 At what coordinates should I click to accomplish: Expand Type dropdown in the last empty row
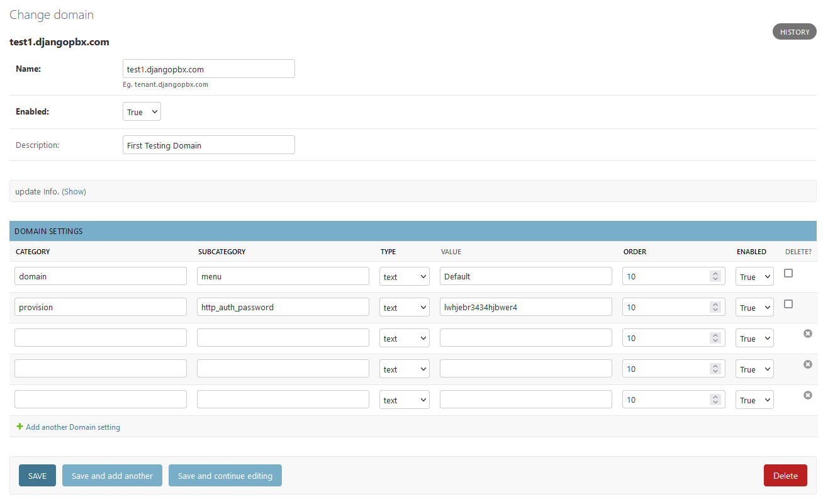404,400
